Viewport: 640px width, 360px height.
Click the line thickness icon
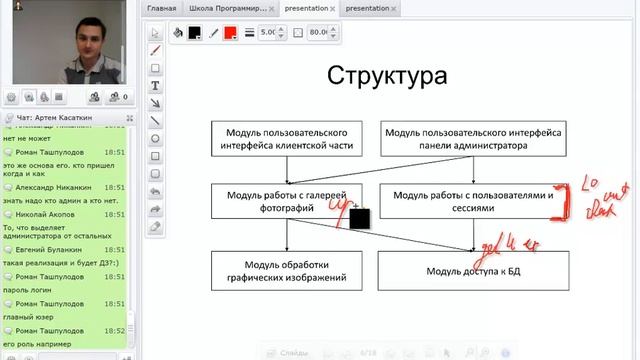tap(249, 33)
